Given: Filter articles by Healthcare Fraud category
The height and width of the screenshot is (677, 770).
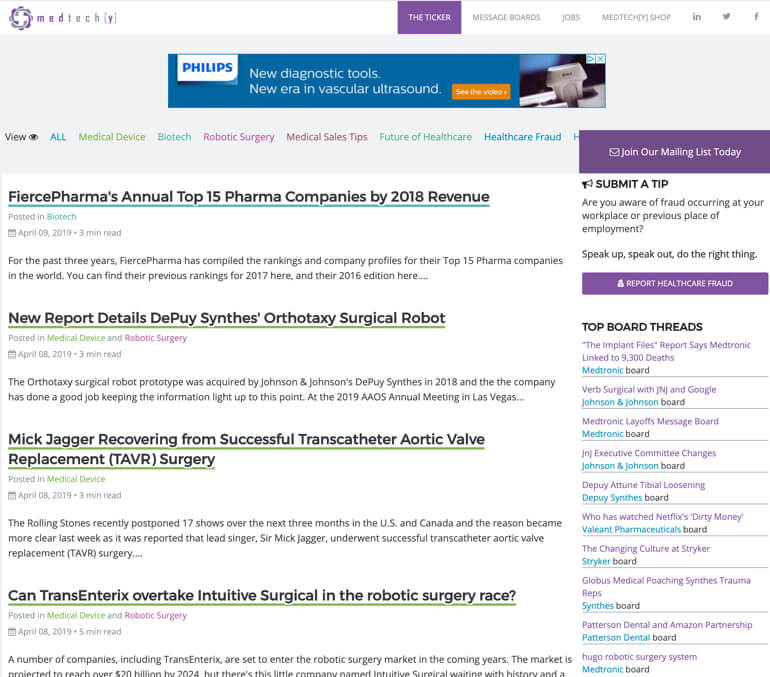Looking at the screenshot, I should tap(522, 137).
